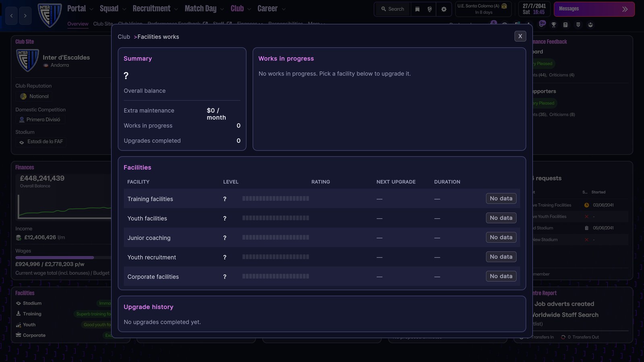This screenshot has height=362, width=644.
Task: Click the Corporate icon in Facilities panel
Action: tap(18, 335)
